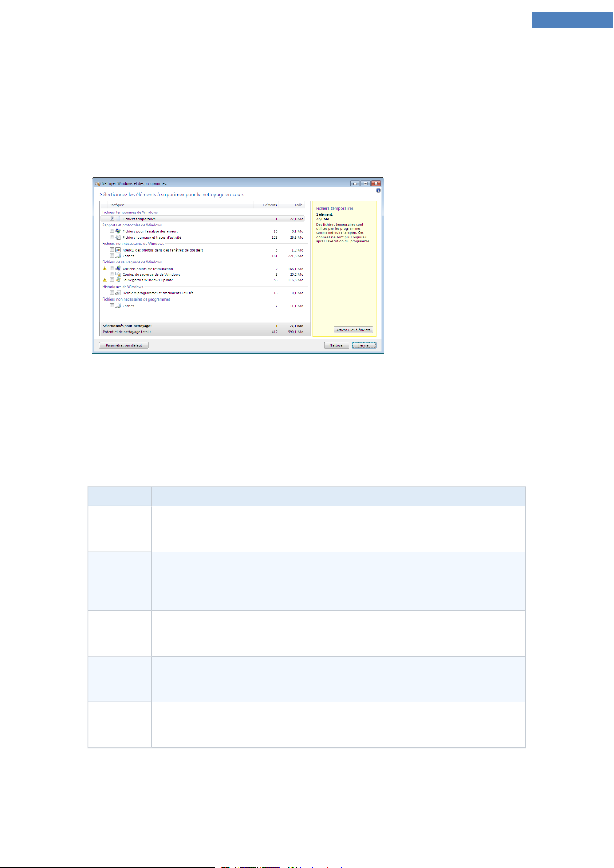Click the group header Fichiers temporaires de Windows
Viewport: 614px width, 868px height.
click(130, 212)
